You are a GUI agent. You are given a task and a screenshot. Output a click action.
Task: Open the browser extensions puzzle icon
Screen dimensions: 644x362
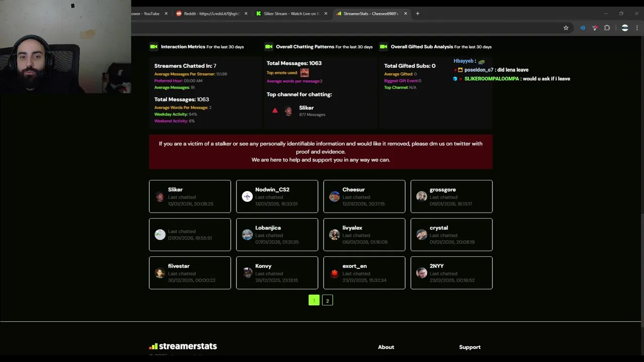[607, 28]
